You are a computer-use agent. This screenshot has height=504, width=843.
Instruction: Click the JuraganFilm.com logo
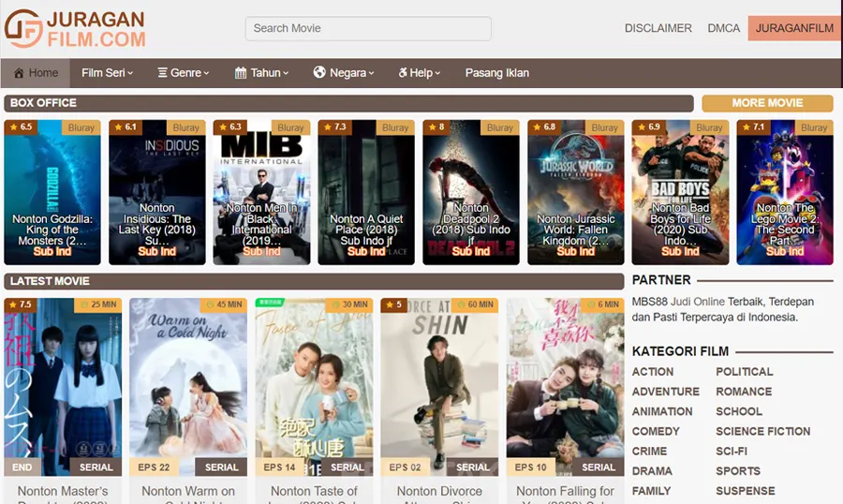pyautogui.click(x=75, y=28)
